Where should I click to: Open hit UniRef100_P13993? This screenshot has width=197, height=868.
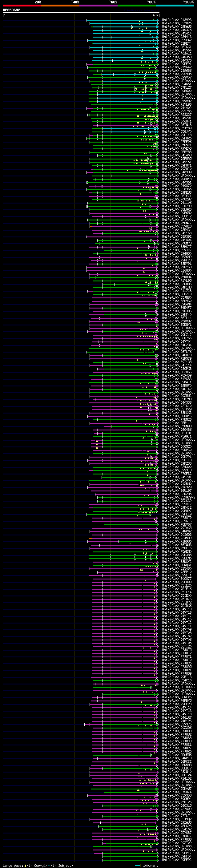click(177, 20)
